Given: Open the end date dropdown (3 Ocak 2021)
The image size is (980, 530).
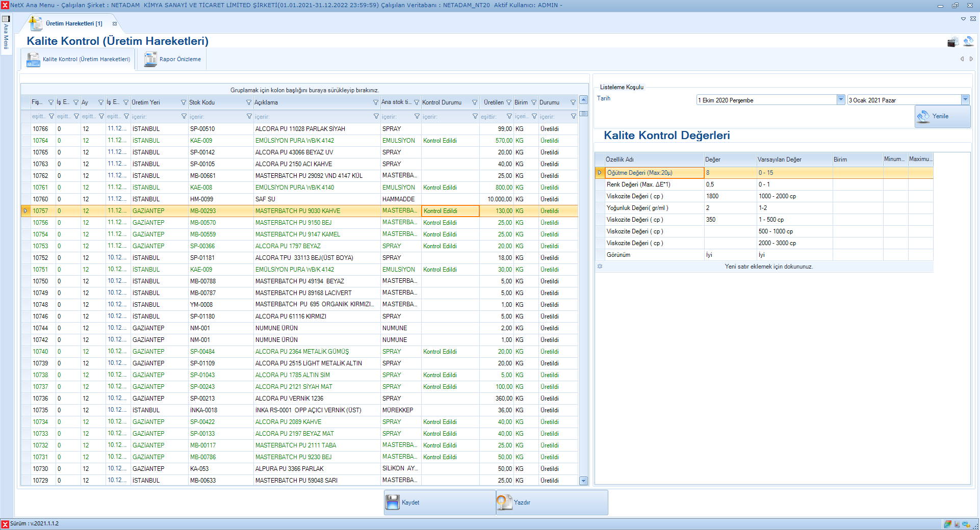Looking at the screenshot, I should point(965,100).
